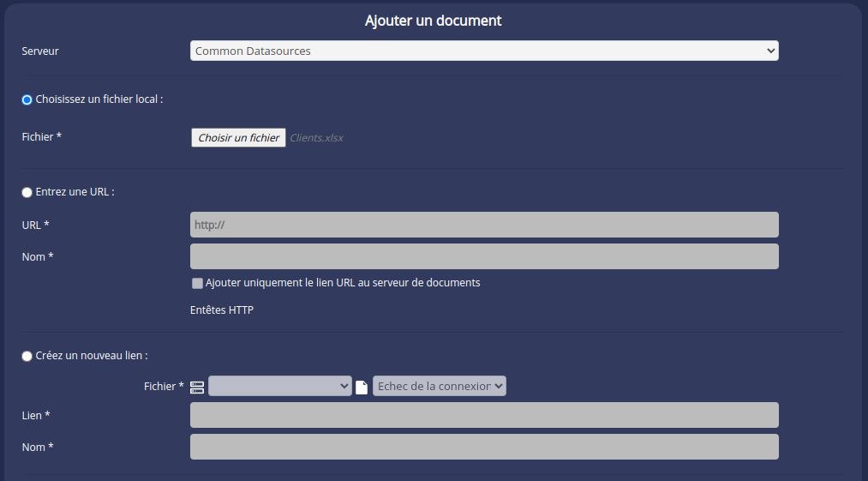
Task: Expand the empty server dropdown in new link section
Action: 279,387
